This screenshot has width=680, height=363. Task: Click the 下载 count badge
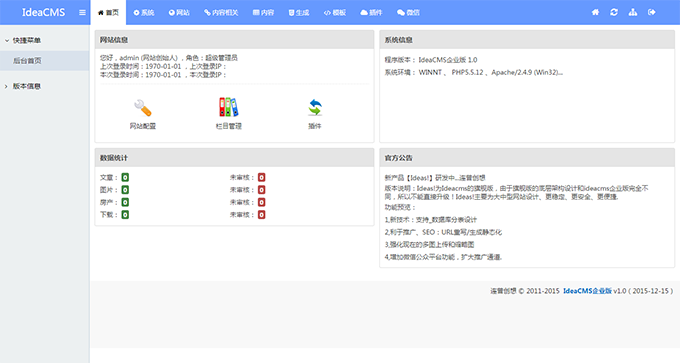pos(125,215)
